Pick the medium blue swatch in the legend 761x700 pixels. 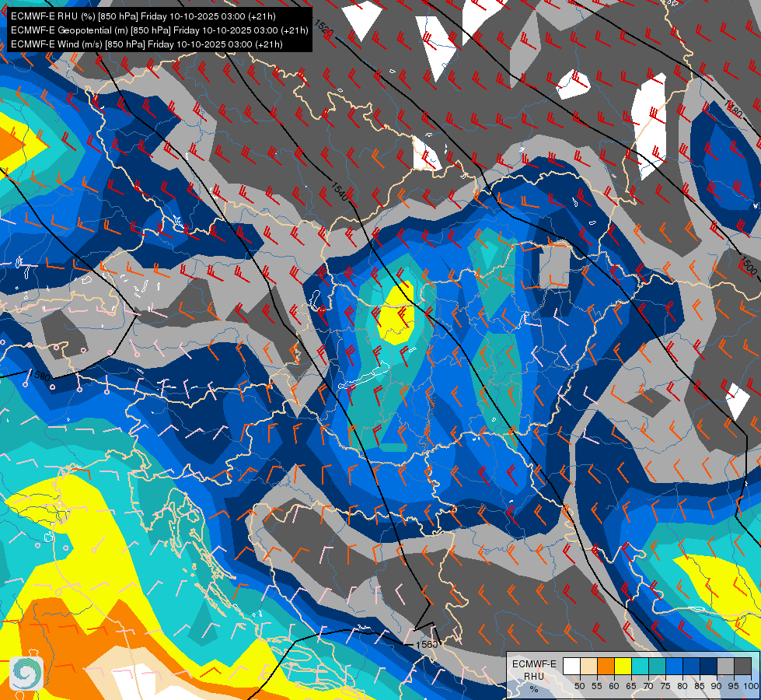coord(692,666)
